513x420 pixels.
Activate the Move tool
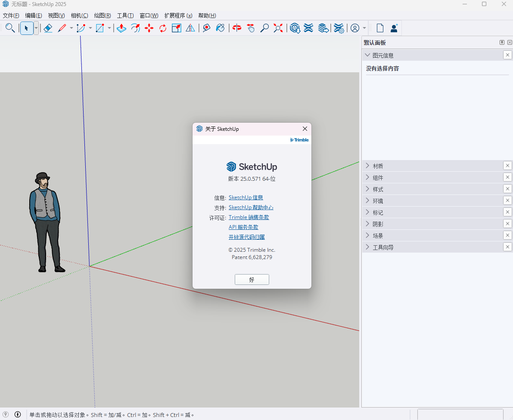[149, 28]
